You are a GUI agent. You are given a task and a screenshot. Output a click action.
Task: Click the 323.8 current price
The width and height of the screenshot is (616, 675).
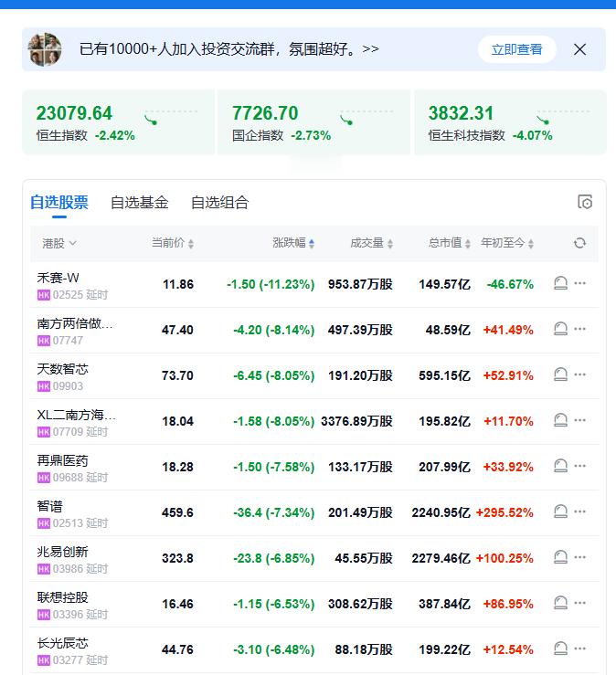(x=177, y=558)
